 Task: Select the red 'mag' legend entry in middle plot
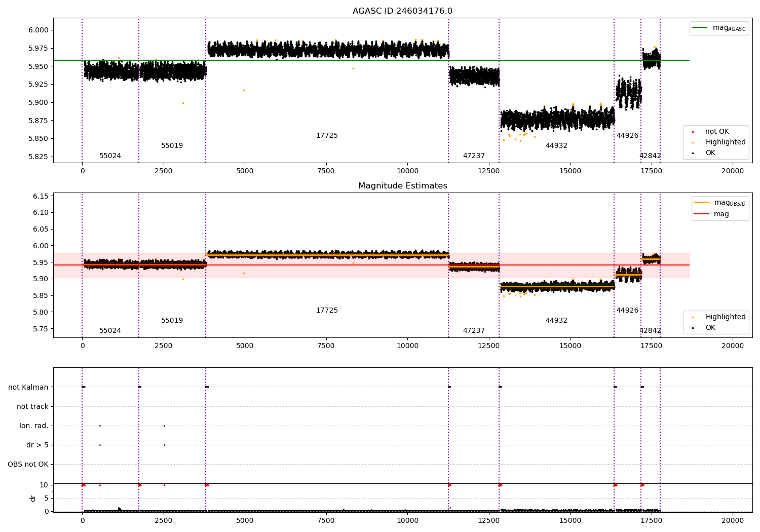pos(711,214)
